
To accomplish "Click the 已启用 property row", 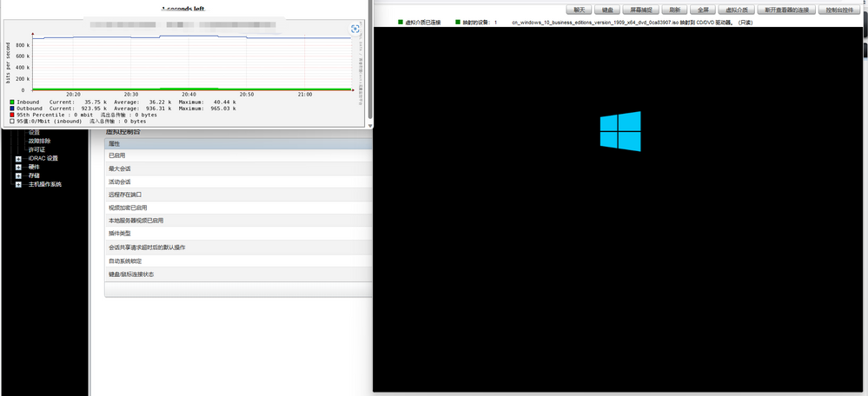I will click(x=239, y=156).
